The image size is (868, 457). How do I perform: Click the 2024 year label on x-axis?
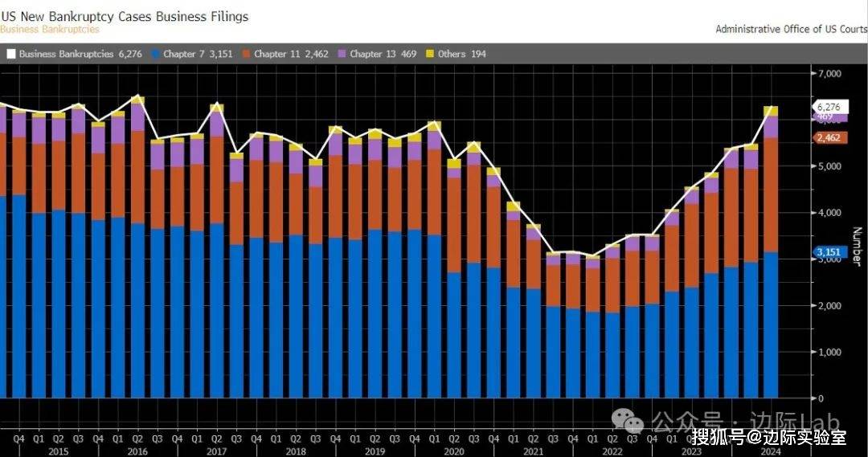click(771, 451)
